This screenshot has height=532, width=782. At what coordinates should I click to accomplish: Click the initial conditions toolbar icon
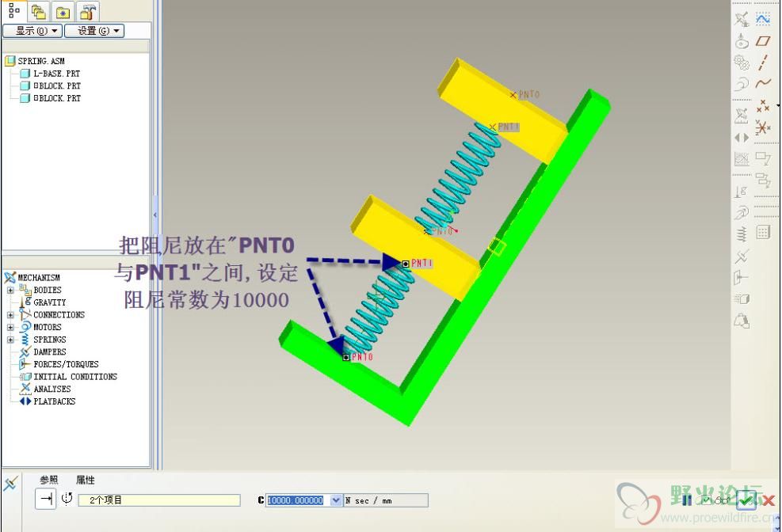tap(742, 299)
